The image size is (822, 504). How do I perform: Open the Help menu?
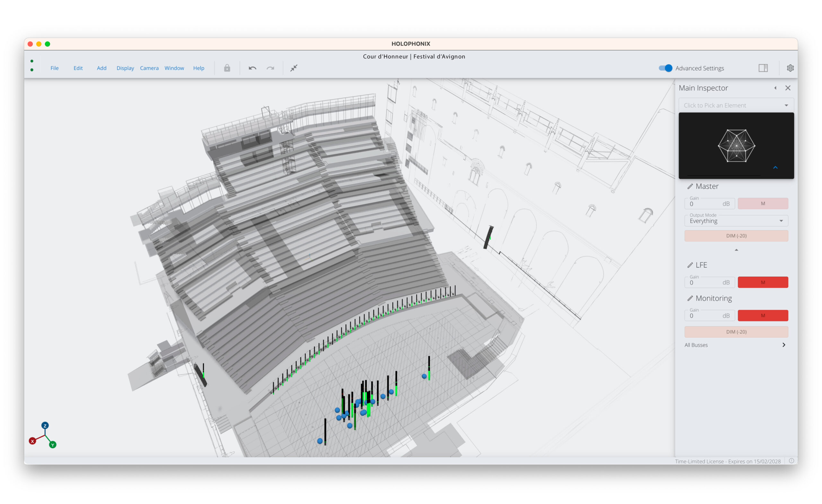coord(198,68)
